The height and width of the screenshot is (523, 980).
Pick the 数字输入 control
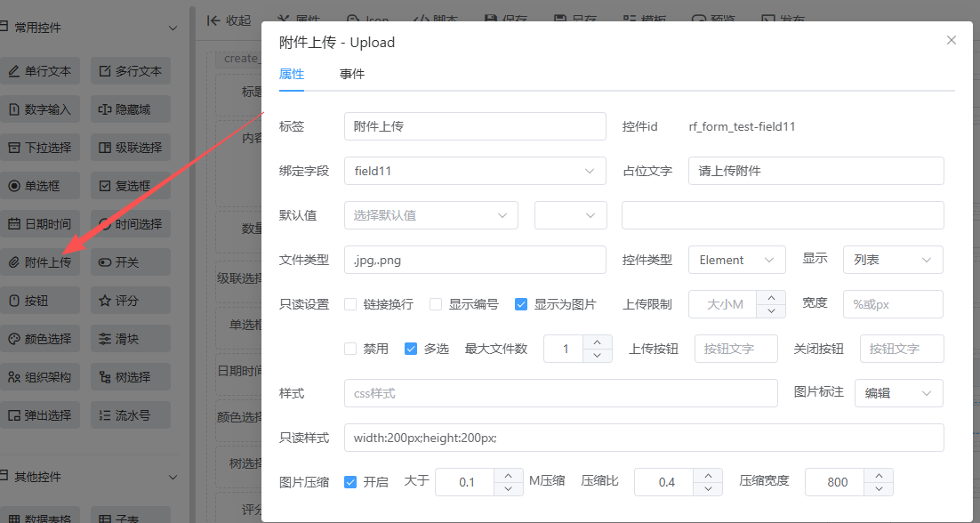(40, 109)
